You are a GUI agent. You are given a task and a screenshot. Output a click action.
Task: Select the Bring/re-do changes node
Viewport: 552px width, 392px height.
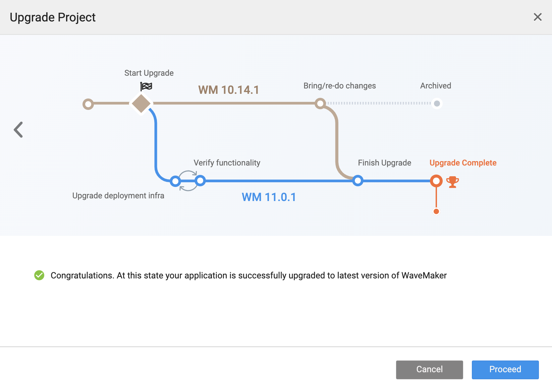point(320,104)
